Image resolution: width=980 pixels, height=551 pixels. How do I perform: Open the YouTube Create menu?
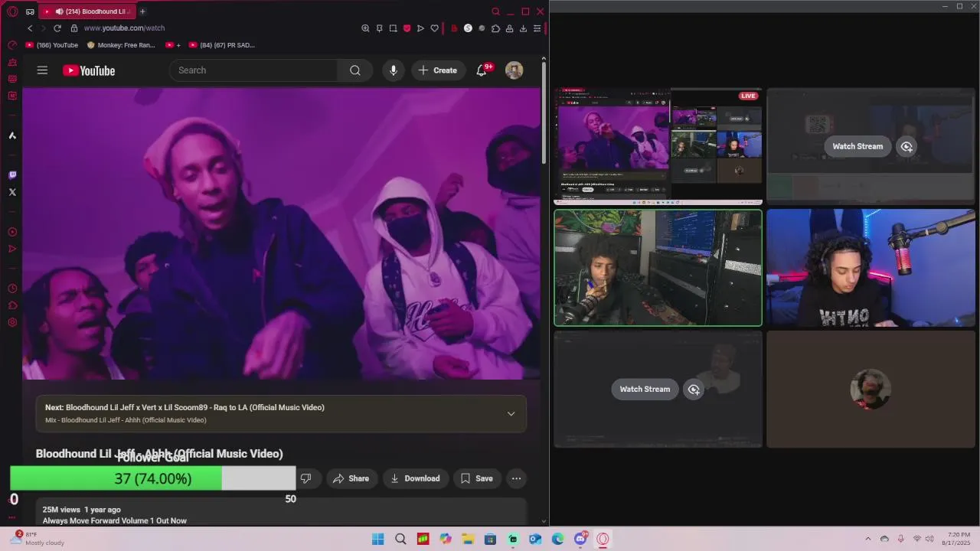coord(438,70)
